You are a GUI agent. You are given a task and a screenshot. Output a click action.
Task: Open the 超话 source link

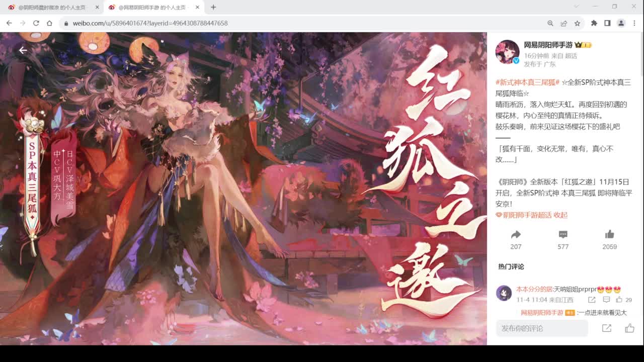[x=571, y=56]
